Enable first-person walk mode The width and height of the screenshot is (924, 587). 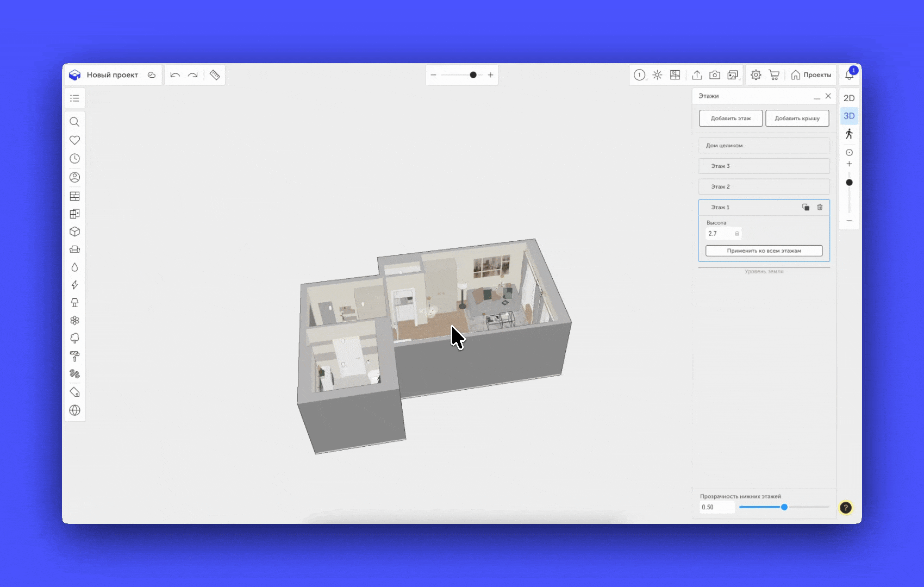tap(849, 134)
